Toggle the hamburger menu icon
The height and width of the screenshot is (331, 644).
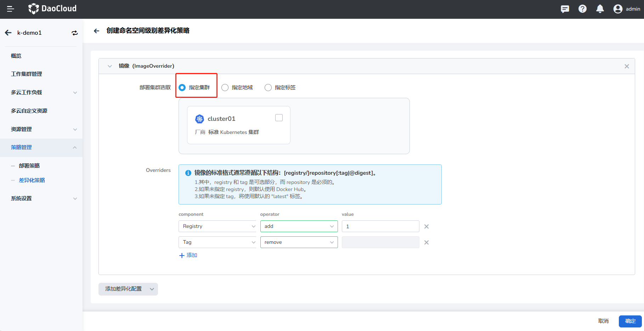[x=10, y=9]
